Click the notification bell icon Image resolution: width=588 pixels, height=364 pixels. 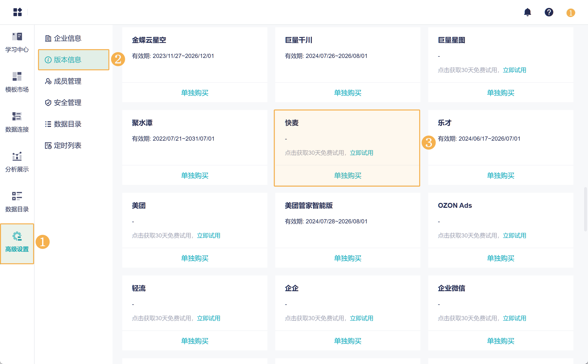click(x=527, y=12)
